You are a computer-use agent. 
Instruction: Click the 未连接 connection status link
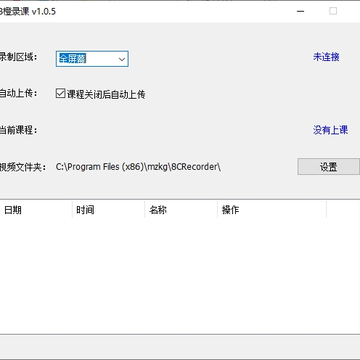[x=326, y=57]
